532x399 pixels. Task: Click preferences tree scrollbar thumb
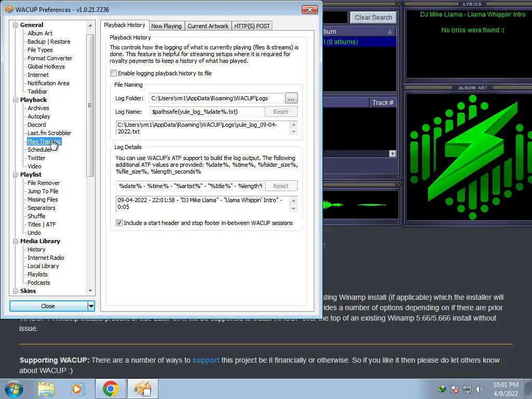90,105
